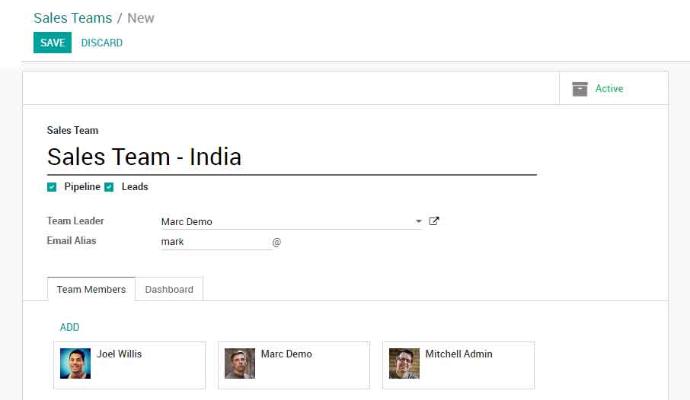Click Mitchell Admin avatar photo
Viewport: 690px width, 400px height.
point(404,363)
